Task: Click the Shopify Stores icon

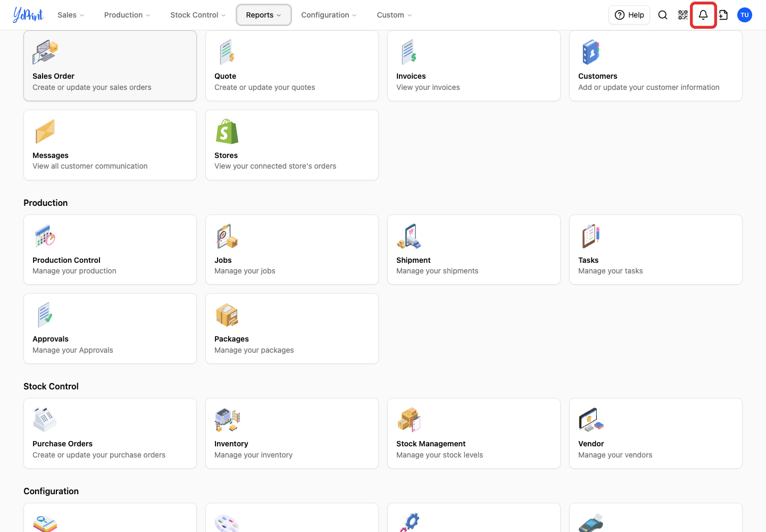Action: point(227,131)
